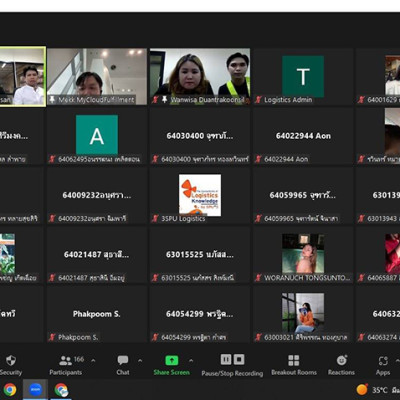Expand the Share Screen options arrow

tap(191, 360)
